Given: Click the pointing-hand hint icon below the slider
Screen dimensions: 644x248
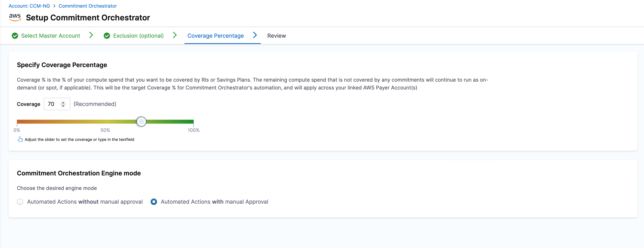Looking at the screenshot, I should tap(20, 139).
